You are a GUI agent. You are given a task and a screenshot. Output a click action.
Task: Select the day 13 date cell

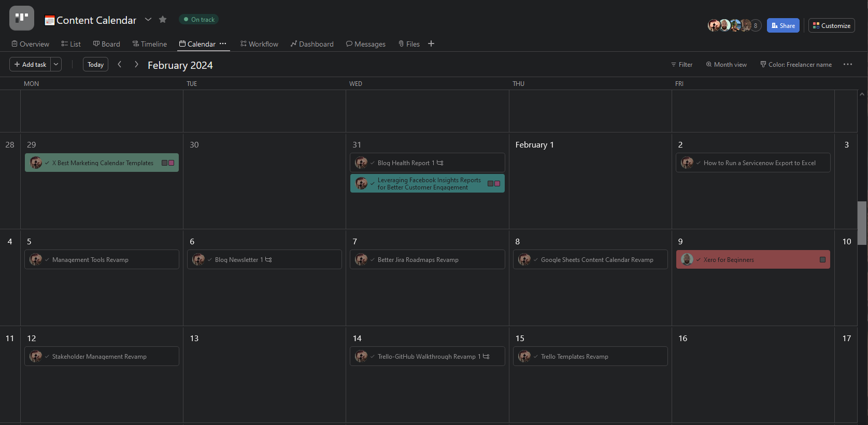[264, 374]
